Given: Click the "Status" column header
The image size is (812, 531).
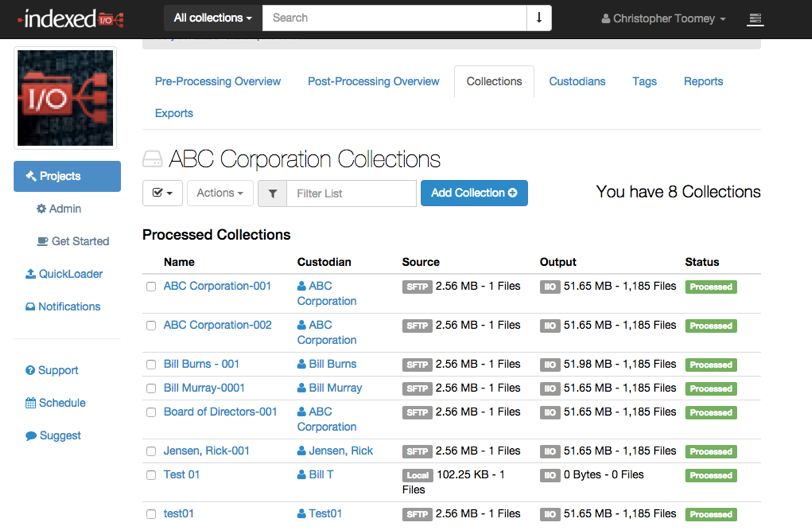Looking at the screenshot, I should click(x=702, y=262).
